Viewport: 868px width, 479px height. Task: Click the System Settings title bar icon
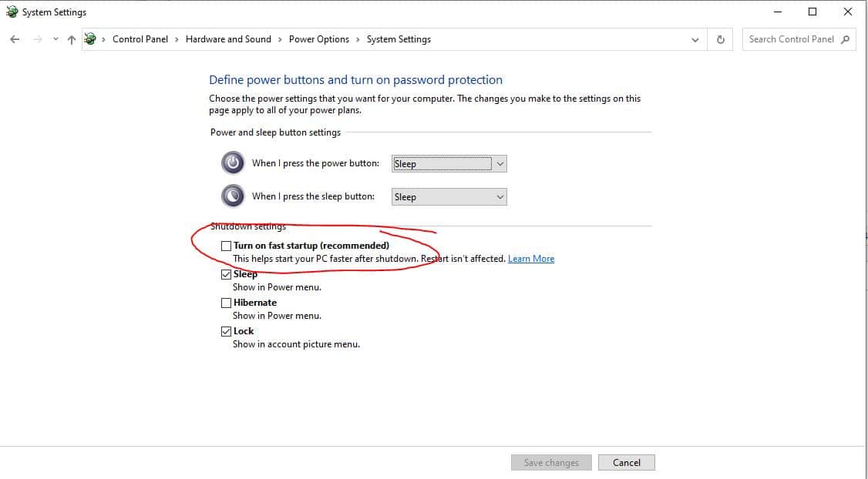pyautogui.click(x=12, y=12)
